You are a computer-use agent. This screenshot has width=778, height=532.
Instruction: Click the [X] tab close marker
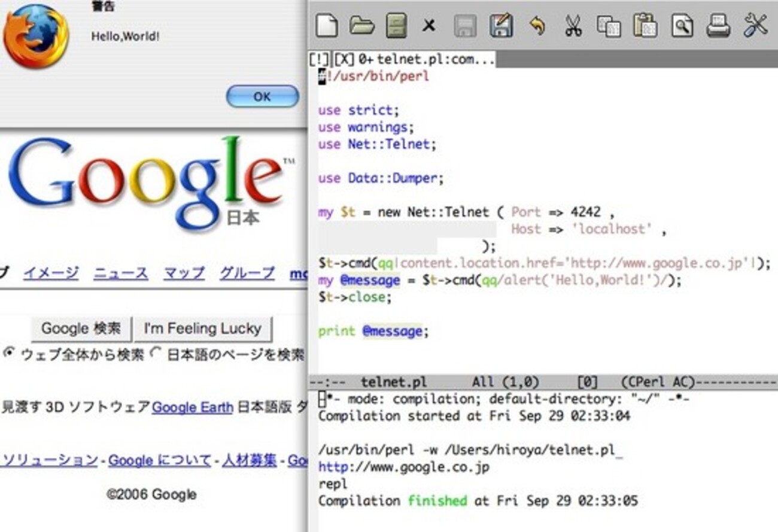[344, 59]
